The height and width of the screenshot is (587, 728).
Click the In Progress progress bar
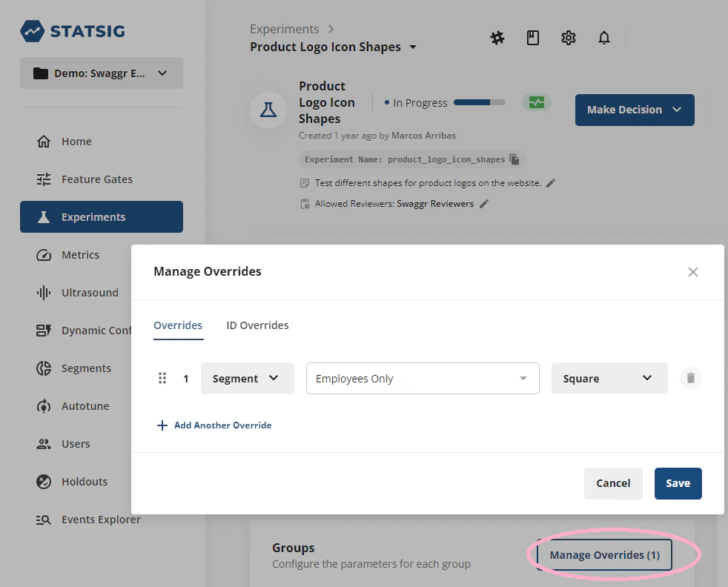479,102
